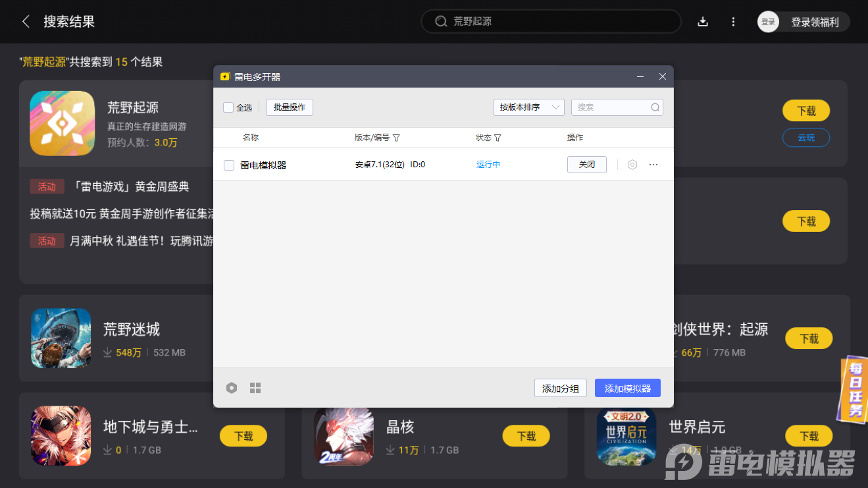Click the 荒野起源 app icon thumbnail
868x488 pixels.
click(62, 123)
